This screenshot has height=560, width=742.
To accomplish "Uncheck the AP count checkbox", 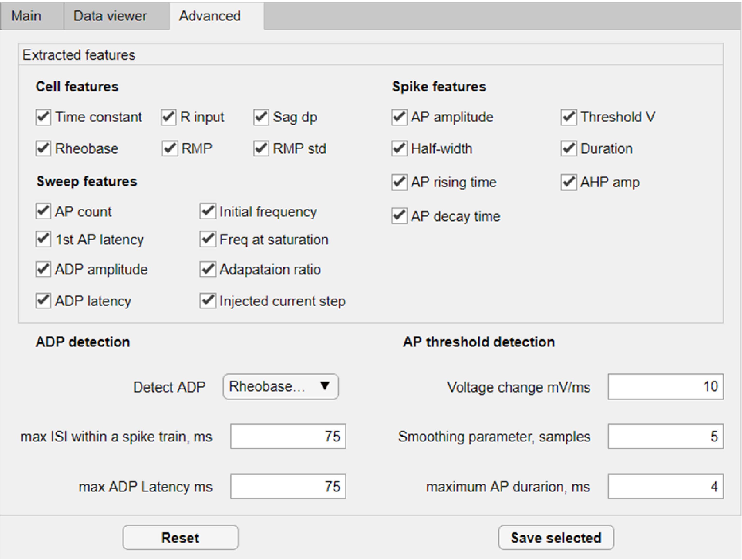I will (x=43, y=211).
